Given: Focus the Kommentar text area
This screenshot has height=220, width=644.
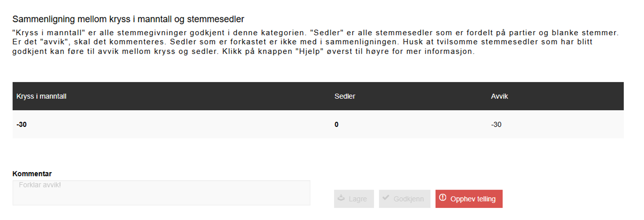Looking at the screenshot, I should tap(161, 193).
